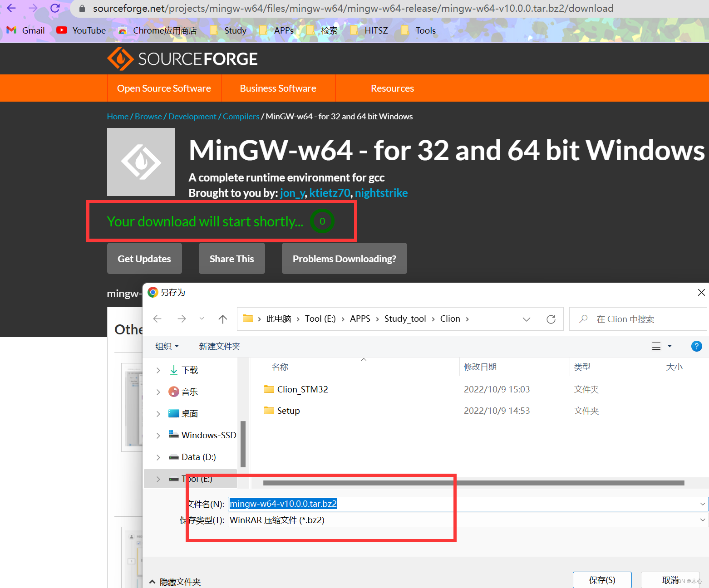Open the Tools bookmarks folder
This screenshot has width=709, height=588.
click(419, 30)
